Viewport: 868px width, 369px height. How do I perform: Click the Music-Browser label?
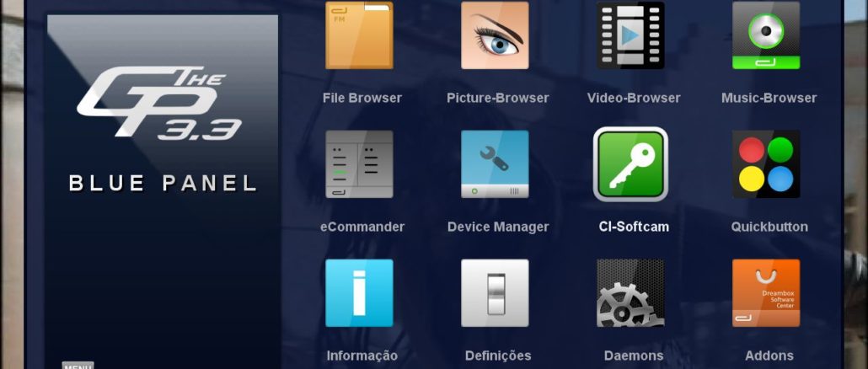point(769,98)
